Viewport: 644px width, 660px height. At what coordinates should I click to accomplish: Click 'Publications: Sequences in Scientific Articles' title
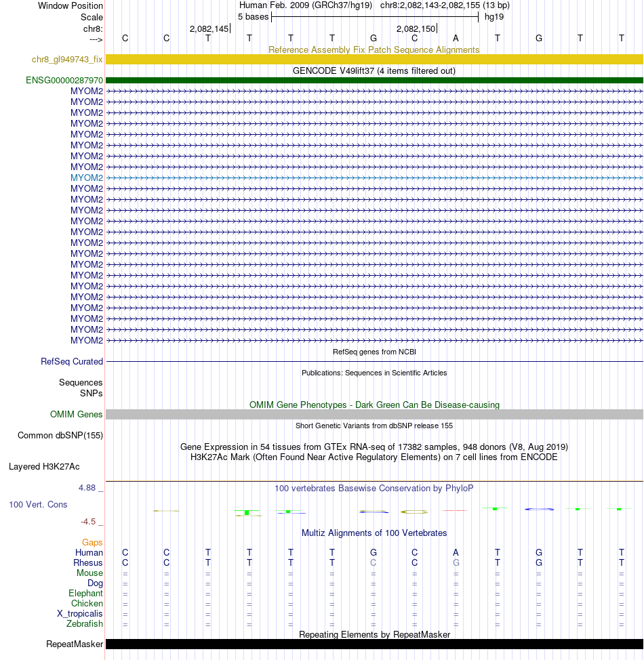(374, 373)
